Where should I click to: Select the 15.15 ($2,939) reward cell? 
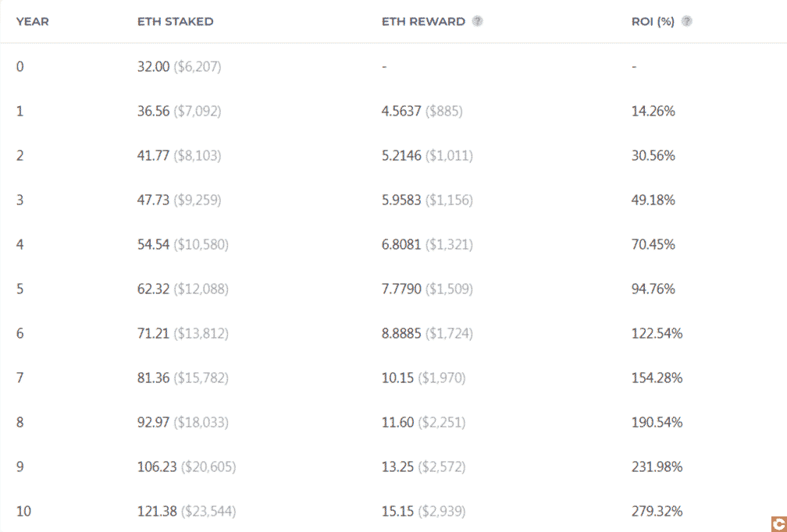click(x=424, y=511)
